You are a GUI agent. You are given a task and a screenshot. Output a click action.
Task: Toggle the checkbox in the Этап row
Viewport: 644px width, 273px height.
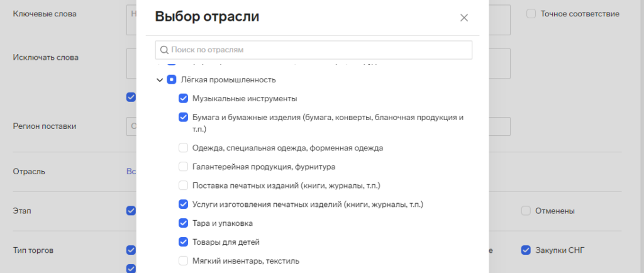(x=131, y=211)
